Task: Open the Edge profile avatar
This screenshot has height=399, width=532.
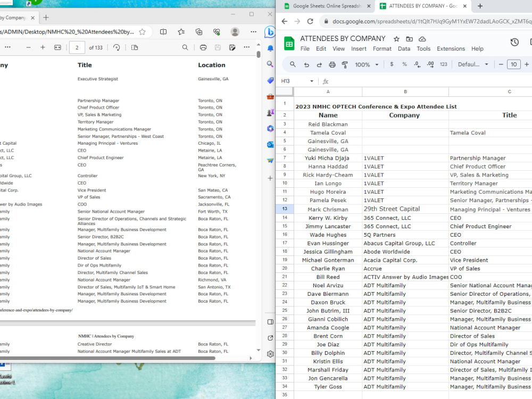Action: point(235,32)
